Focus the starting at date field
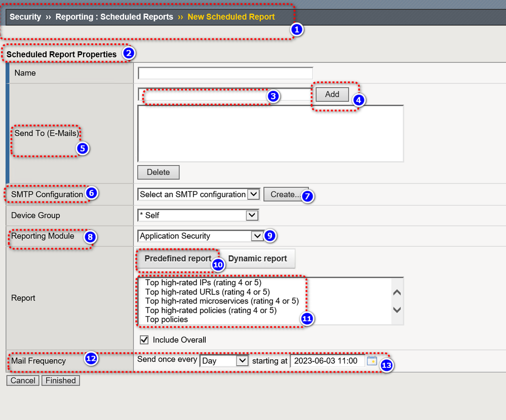 [x=327, y=361]
